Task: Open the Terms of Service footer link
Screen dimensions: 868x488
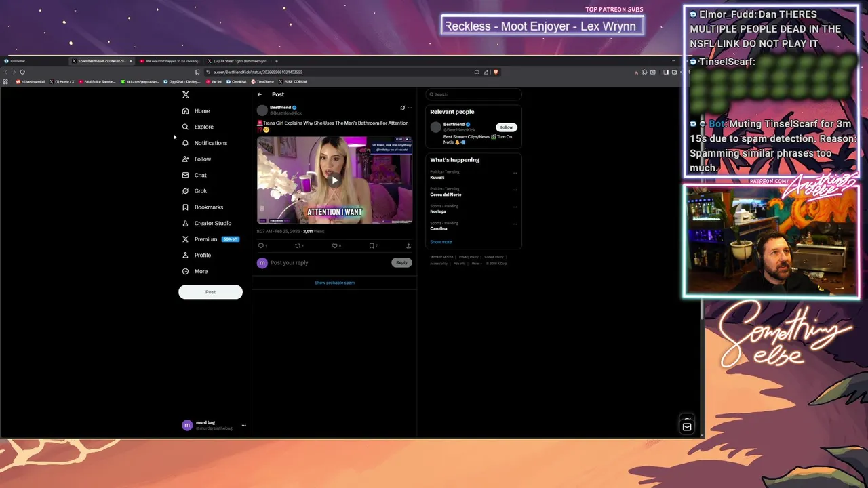Action: pyautogui.click(x=441, y=257)
